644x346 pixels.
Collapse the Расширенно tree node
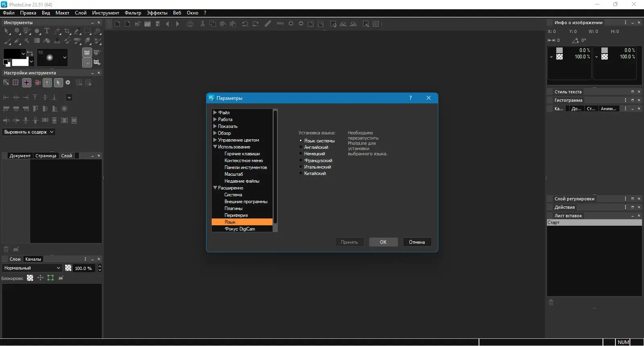click(x=215, y=188)
